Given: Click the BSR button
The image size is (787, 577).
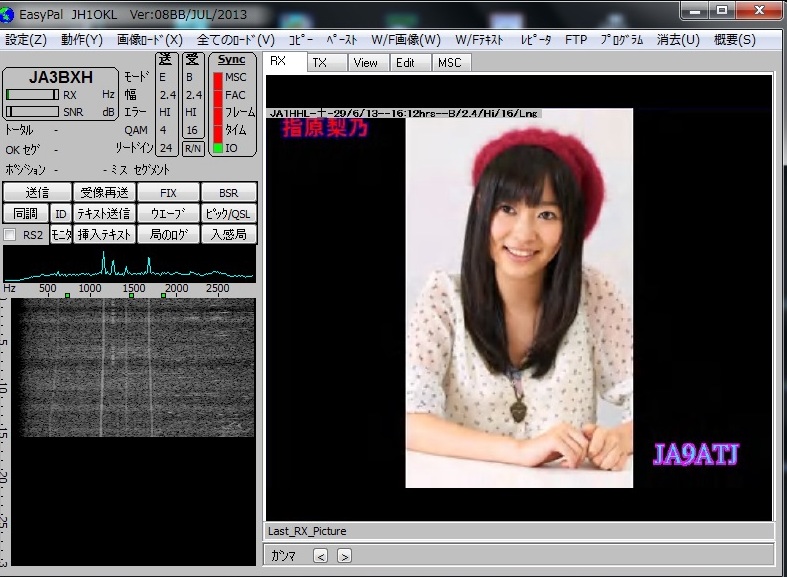Looking at the screenshot, I should click(x=228, y=192).
